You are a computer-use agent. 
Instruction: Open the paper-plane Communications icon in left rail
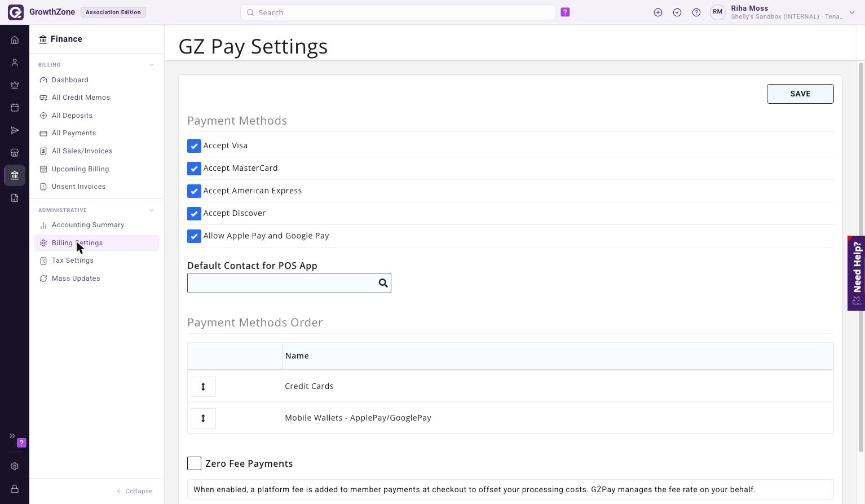pos(15,130)
